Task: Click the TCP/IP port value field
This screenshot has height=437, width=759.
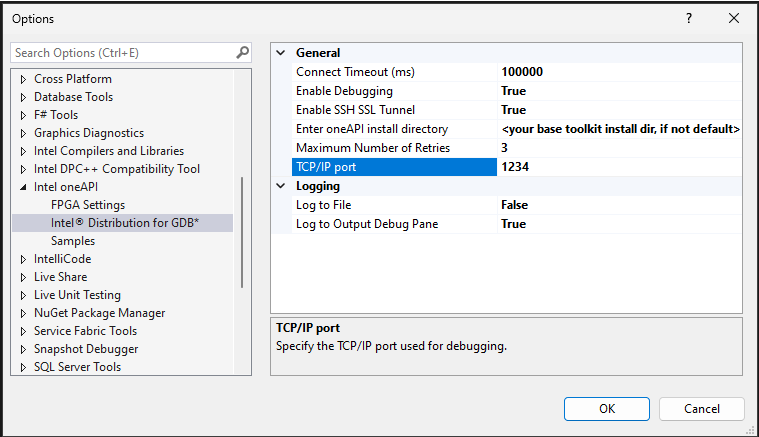Action: point(620,167)
